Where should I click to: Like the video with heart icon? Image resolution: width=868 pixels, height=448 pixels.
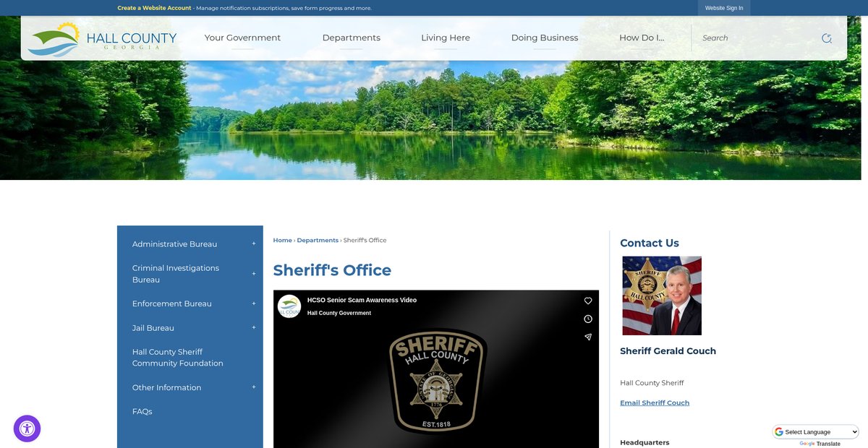pos(588,301)
